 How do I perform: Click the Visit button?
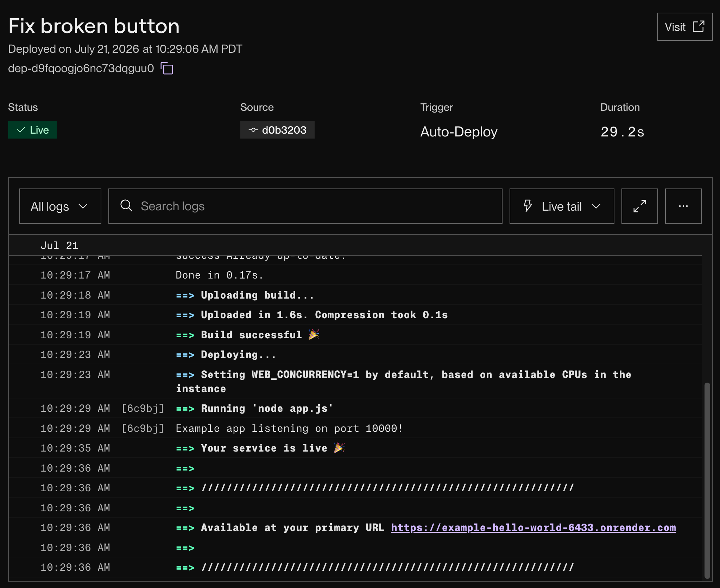(684, 27)
